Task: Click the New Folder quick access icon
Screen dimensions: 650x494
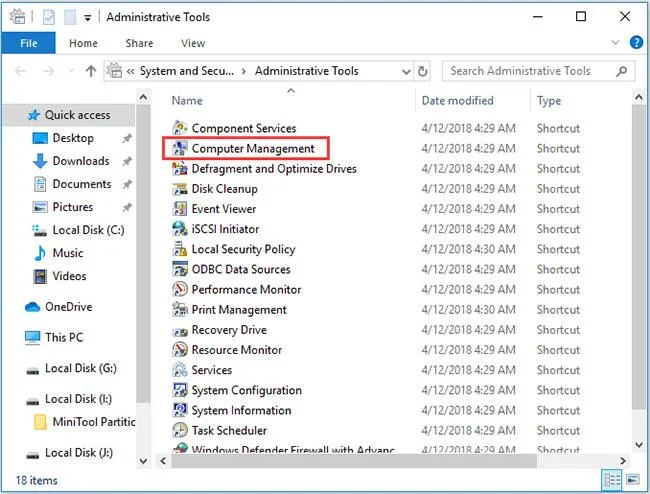Action: pos(70,17)
